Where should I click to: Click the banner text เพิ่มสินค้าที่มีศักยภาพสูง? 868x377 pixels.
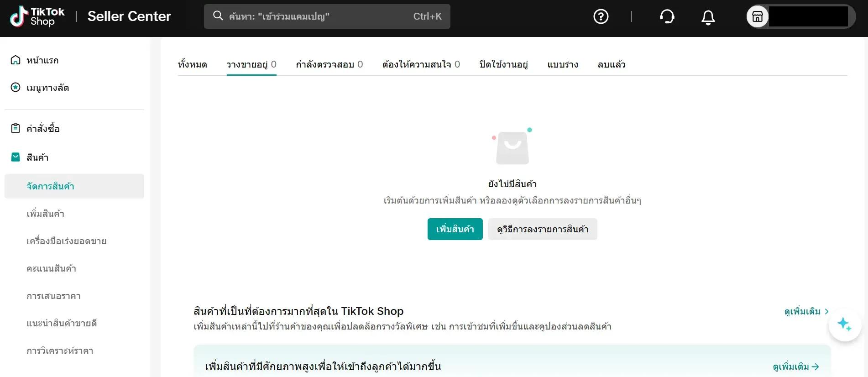click(x=323, y=367)
